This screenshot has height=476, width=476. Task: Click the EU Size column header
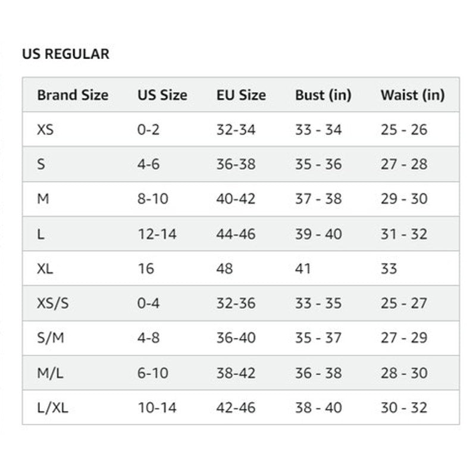pyautogui.click(x=241, y=95)
